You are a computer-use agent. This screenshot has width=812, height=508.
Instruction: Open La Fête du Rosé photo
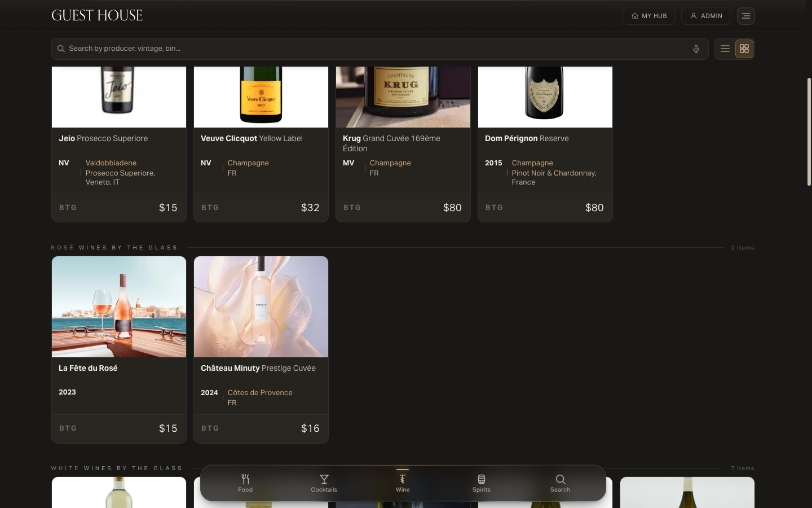tap(119, 307)
